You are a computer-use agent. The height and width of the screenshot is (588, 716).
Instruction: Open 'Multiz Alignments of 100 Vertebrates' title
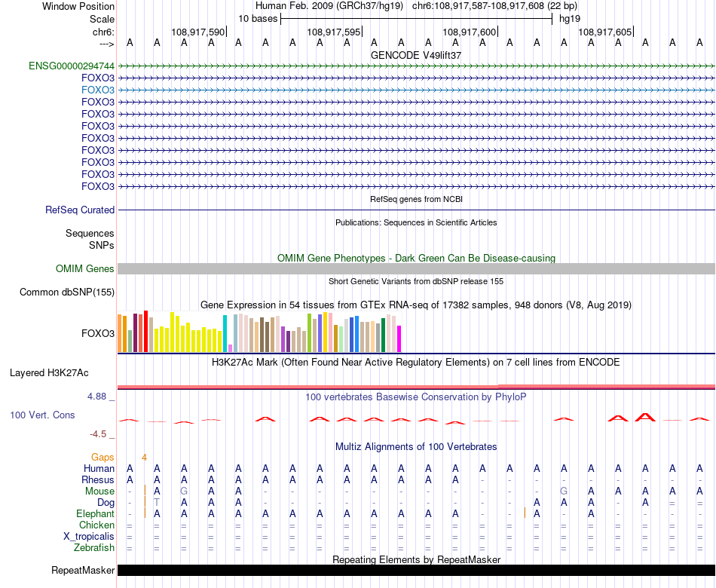pyautogui.click(x=416, y=447)
